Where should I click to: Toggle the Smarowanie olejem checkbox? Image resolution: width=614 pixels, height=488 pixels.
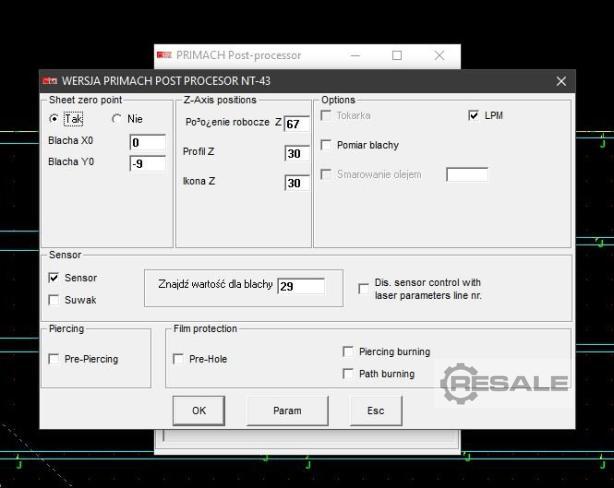tap(326, 174)
